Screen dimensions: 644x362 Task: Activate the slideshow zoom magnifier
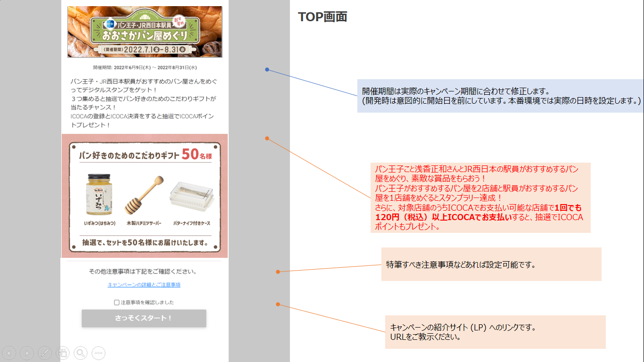tap(81, 353)
